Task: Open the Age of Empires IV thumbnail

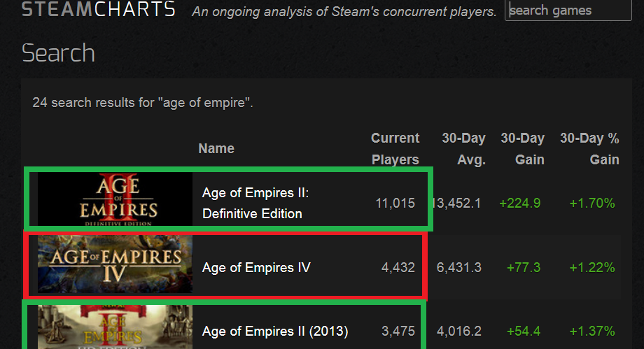Action: [115, 264]
